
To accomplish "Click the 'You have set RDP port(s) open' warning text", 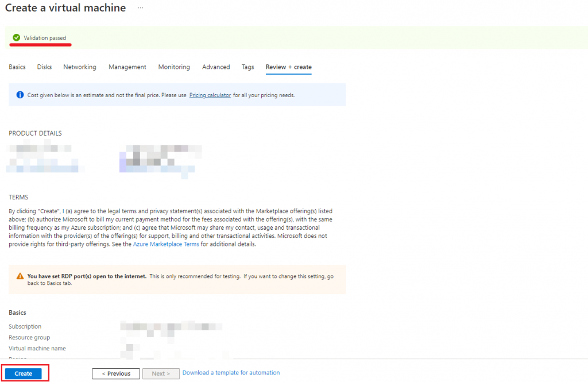I will [87, 276].
